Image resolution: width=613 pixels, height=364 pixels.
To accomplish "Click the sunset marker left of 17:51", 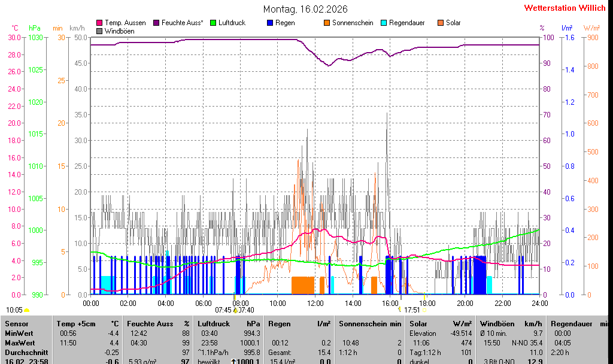I will (399, 310).
